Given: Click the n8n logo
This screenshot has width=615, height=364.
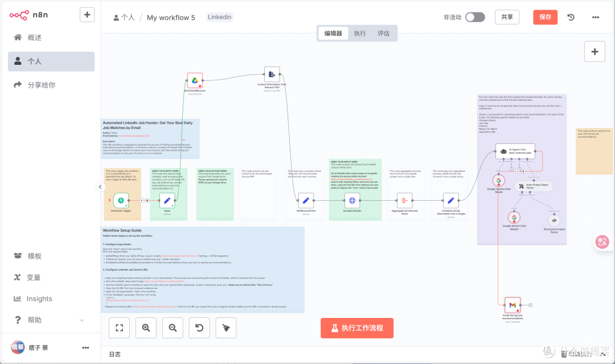Looking at the screenshot, I should click(x=28, y=15).
